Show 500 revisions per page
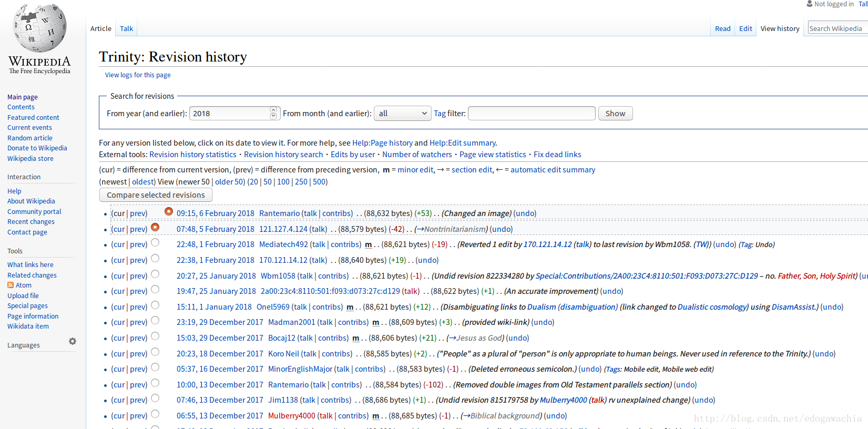Screen dimensions: 868x429 [x=319, y=182]
